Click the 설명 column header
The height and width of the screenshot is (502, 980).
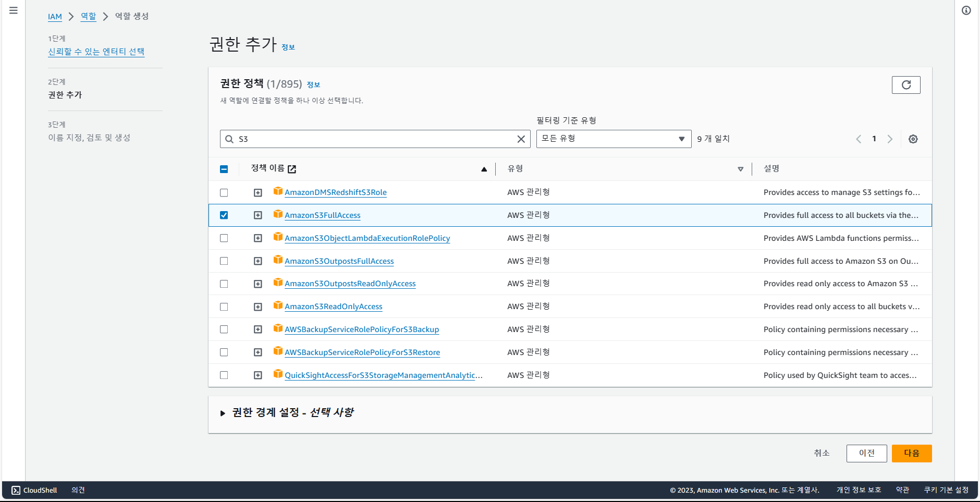click(x=771, y=168)
